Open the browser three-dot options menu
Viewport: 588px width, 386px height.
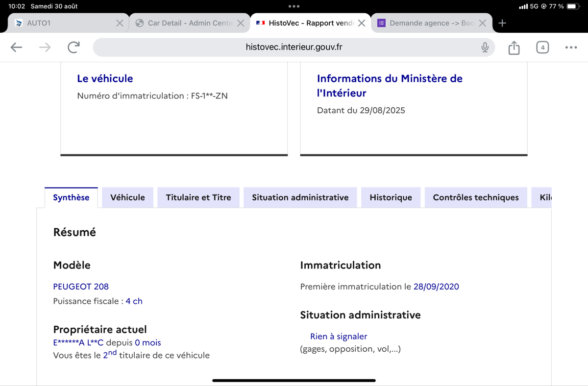571,48
